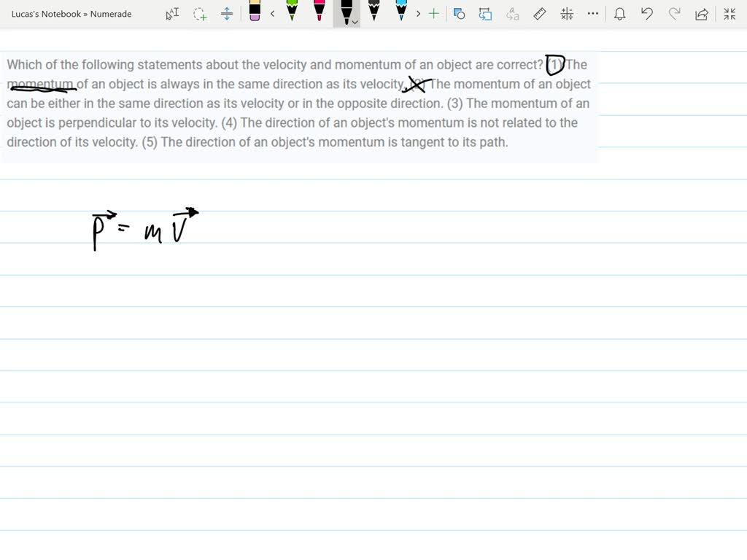Collapse pens with the left chevron
This screenshot has width=747, height=560.
tap(272, 13)
